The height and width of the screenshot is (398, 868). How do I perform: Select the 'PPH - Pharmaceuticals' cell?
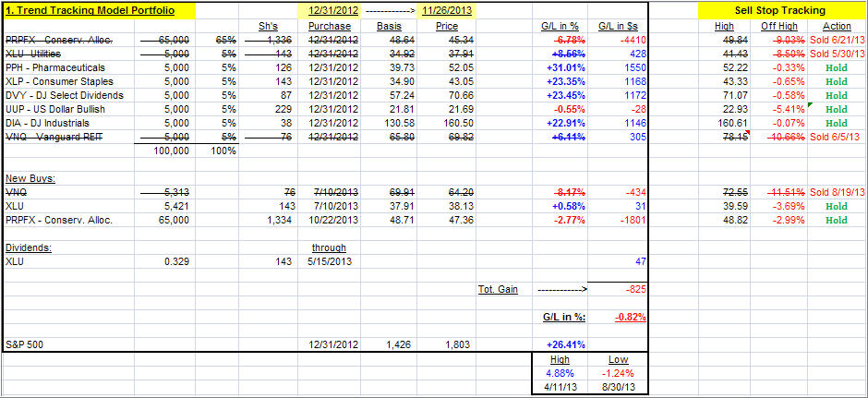68,67
